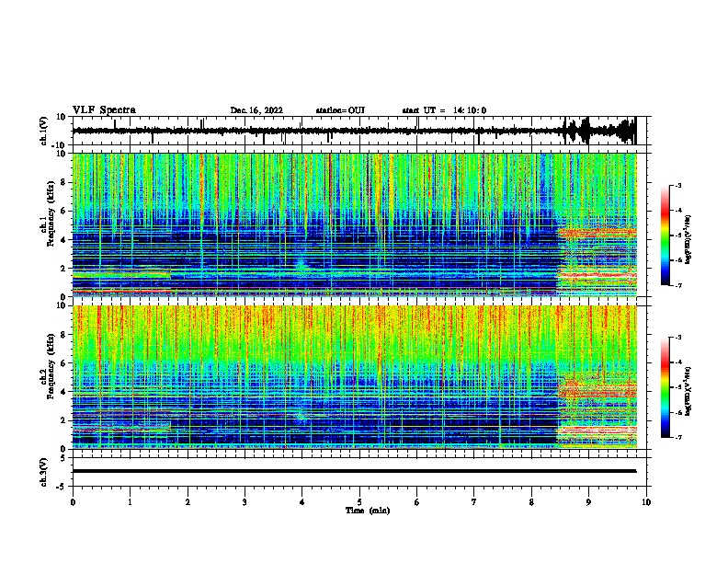This screenshot has height=563, width=728.
Task: Click the 5 tick label on Time axis
Action: [359, 502]
